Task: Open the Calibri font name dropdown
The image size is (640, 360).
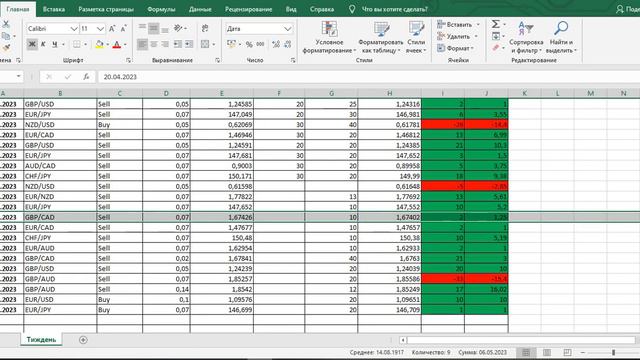Action: coord(73,29)
